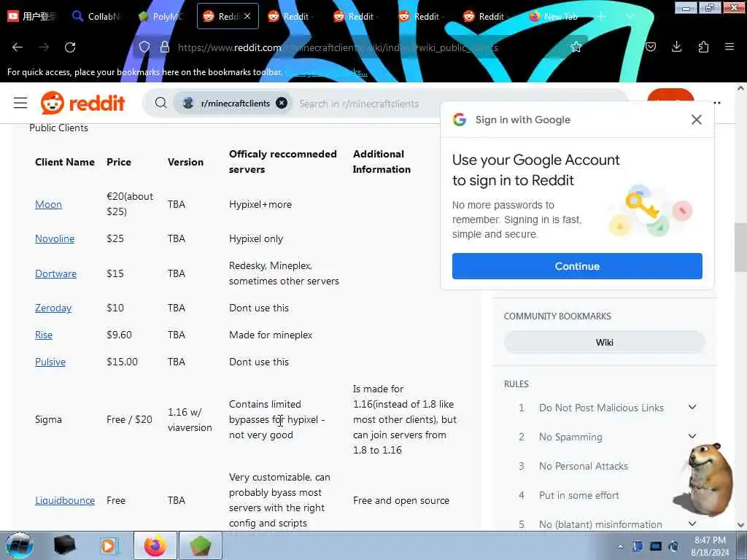Click the browser address bar URL
Viewport: 747px width, 560px height.
(337, 47)
